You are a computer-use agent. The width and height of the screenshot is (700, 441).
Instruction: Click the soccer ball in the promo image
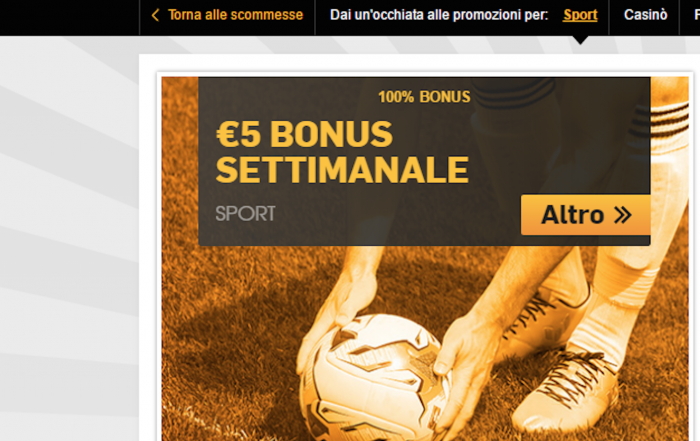(x=373, y=377)
